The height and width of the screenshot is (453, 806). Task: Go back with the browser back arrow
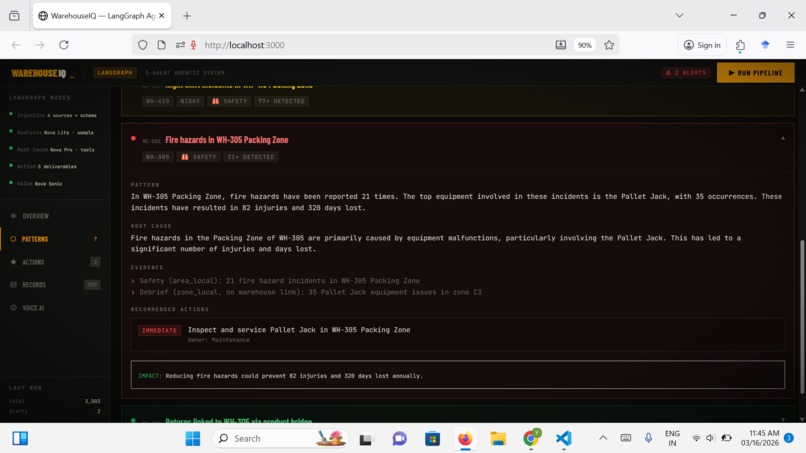[x=16, y=45]
